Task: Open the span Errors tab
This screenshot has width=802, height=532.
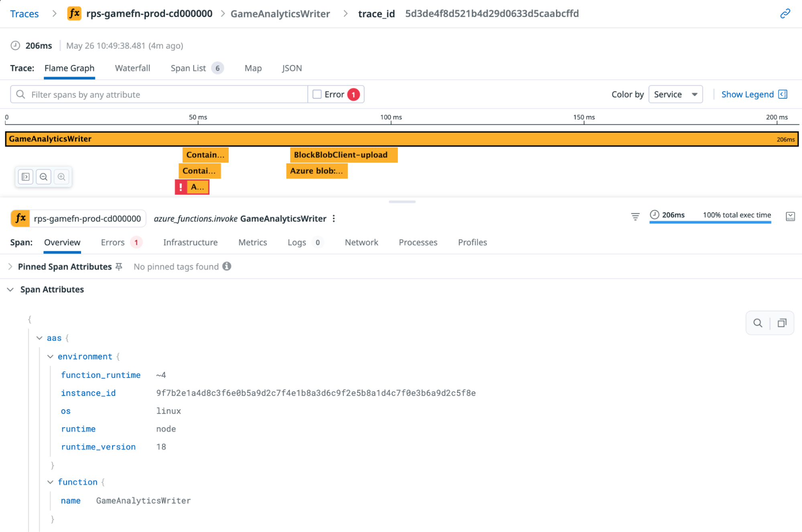Action: pyautogui.click(x=121, y=242)
